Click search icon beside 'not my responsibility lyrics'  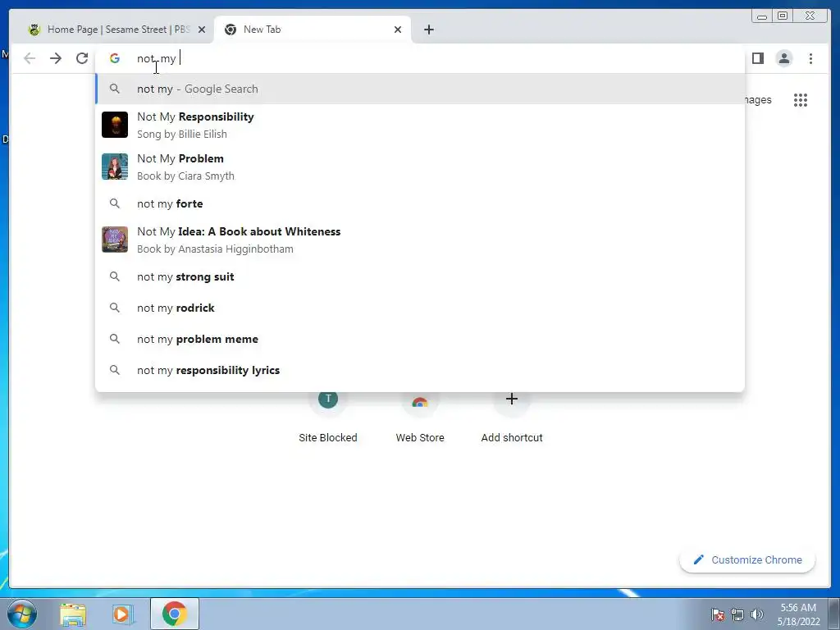[115, 370]
